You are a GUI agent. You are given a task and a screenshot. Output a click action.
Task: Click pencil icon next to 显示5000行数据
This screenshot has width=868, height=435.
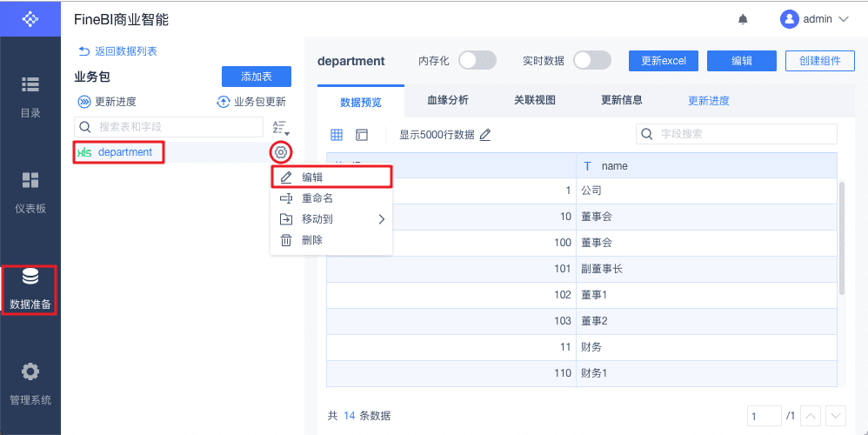click(x=485, y=135)
